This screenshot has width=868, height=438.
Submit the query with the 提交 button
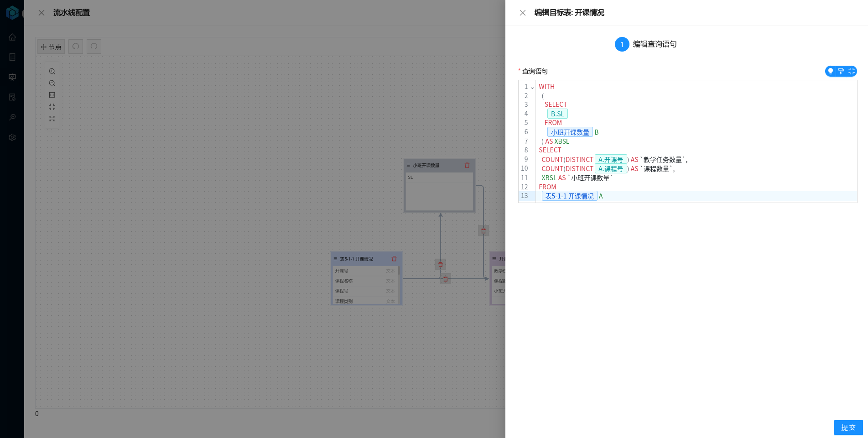(848, 428)
